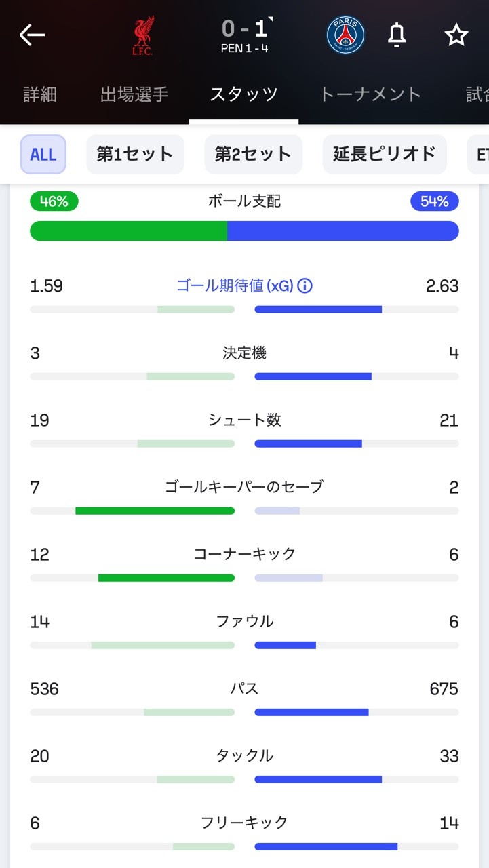Switch to the 詳細 tab
The height and width of the screenshot is (868, 489).
40,94
